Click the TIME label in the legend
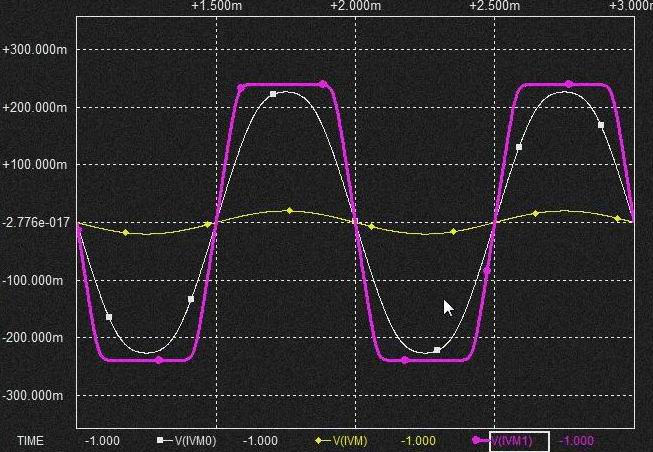 point(31,440)
